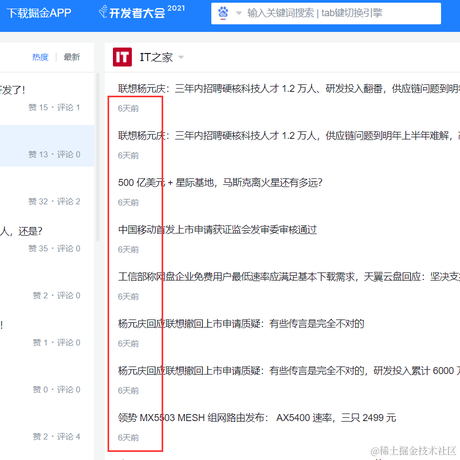Image resolution: width=460 pixels, height=460 pixels.
Task: Switch to the 最新 sort tab
Action: 72,57
